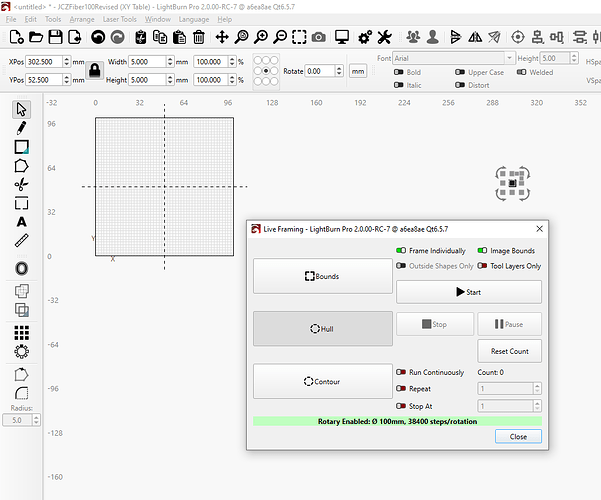Adjust the Repeat count spinner
601x500 pixels.
click(537, 388)
